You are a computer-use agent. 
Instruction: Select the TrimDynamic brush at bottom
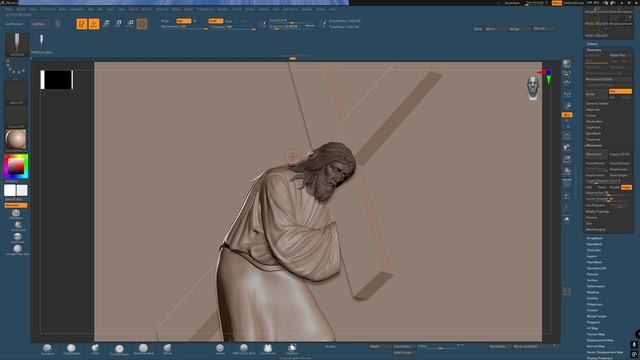tap(119, 349)
